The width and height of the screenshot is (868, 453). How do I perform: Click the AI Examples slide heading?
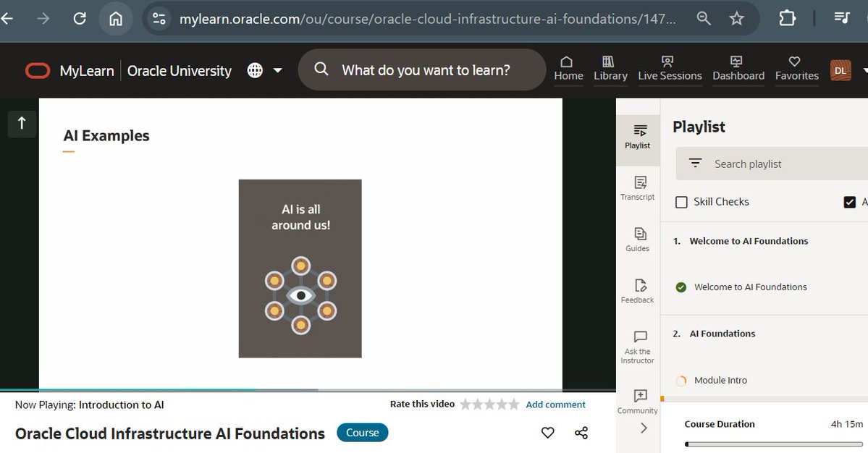(106, 136)
